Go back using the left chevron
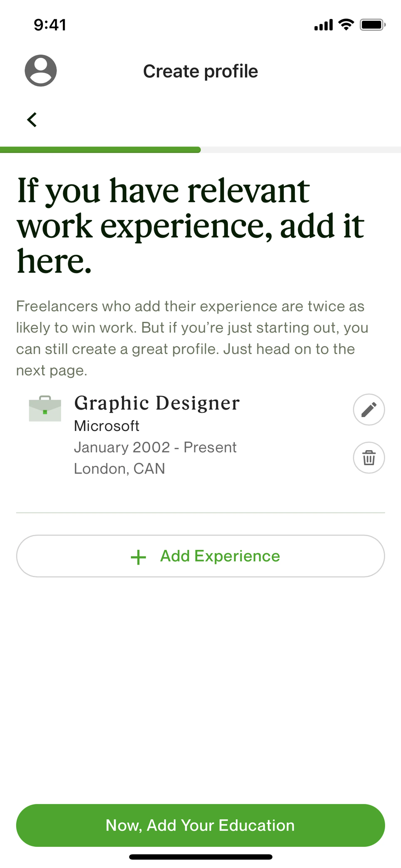The height and width of the screenshot is (868, 401). click(x=32, y=120)
